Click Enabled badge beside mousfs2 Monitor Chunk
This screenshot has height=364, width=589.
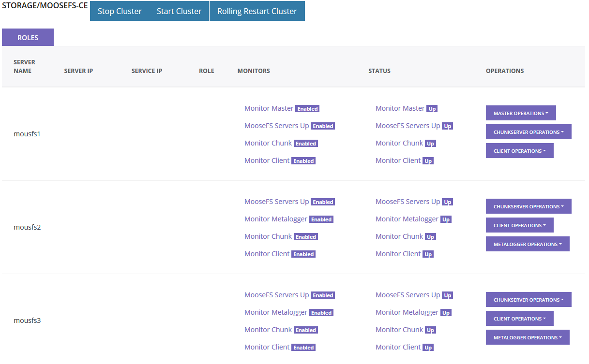point(306,237)
